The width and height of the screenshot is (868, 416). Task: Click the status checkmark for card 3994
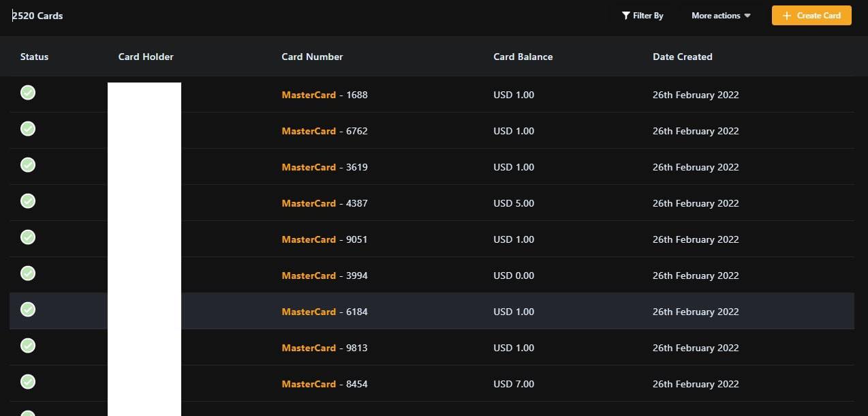coord(28,273)
